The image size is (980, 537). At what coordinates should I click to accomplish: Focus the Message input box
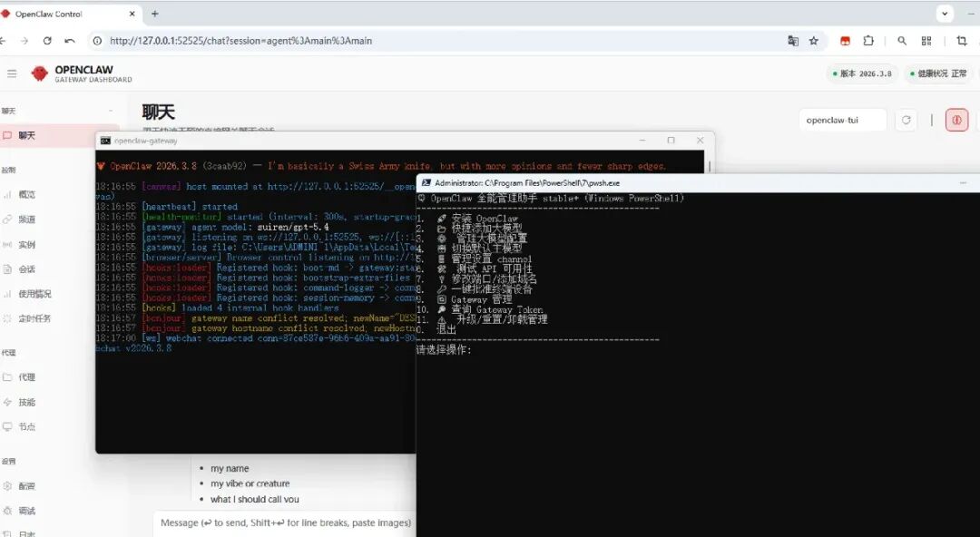pos(285,522)
